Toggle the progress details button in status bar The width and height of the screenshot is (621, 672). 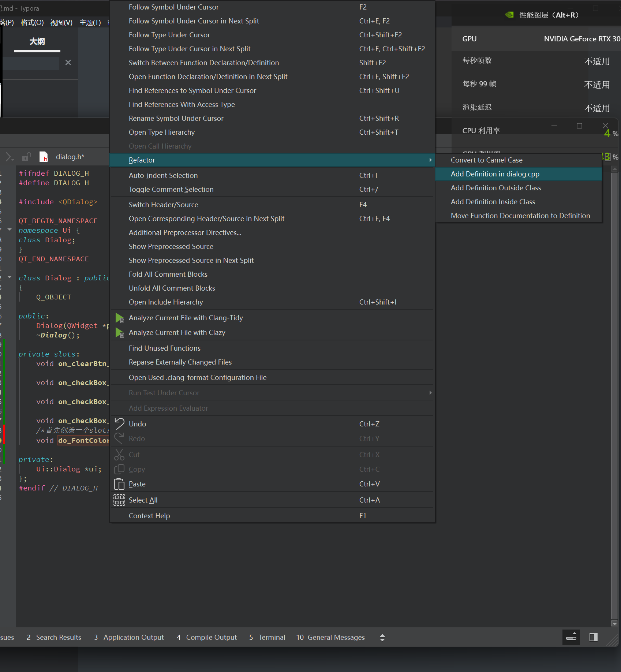(571, 637)
